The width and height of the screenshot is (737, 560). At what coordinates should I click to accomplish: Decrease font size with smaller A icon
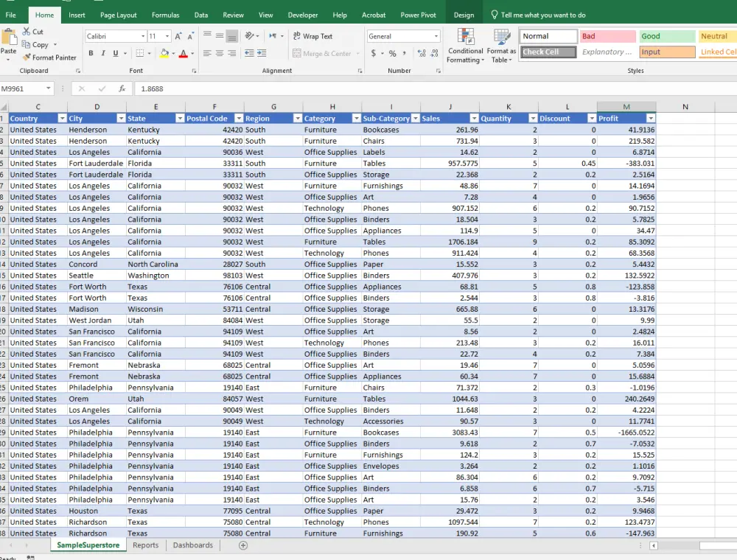pyautogui.click(x=190, y=36)
